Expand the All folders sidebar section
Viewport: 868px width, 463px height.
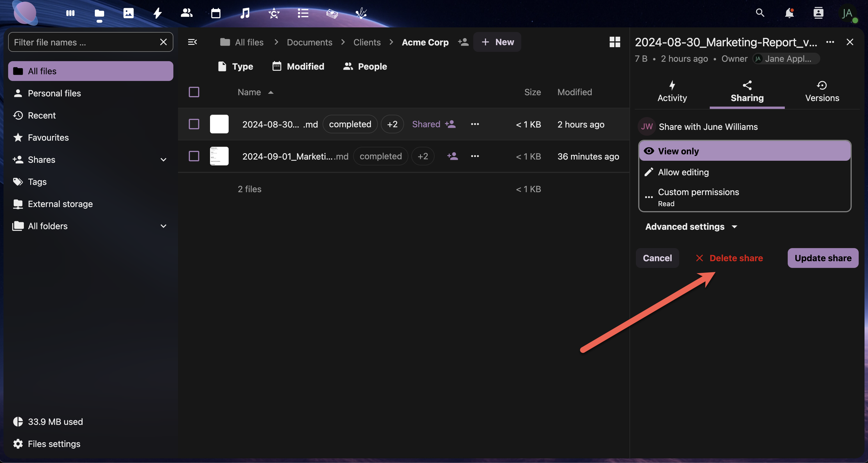[163, 226]
